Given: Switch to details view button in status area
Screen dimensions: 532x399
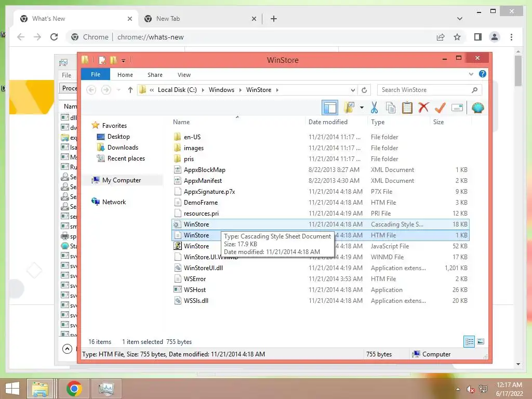Looking at the screenshot, I should (x=469, y=341).
